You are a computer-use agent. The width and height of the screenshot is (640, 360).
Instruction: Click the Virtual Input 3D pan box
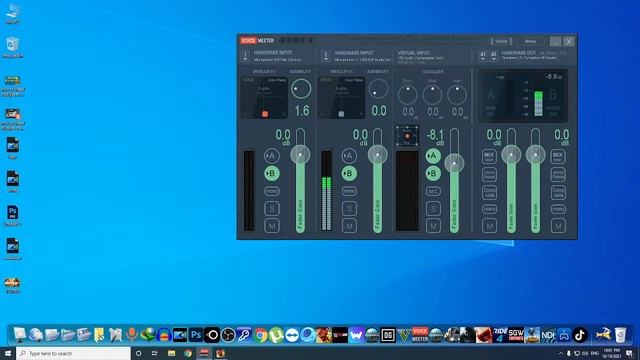(407, 136)
